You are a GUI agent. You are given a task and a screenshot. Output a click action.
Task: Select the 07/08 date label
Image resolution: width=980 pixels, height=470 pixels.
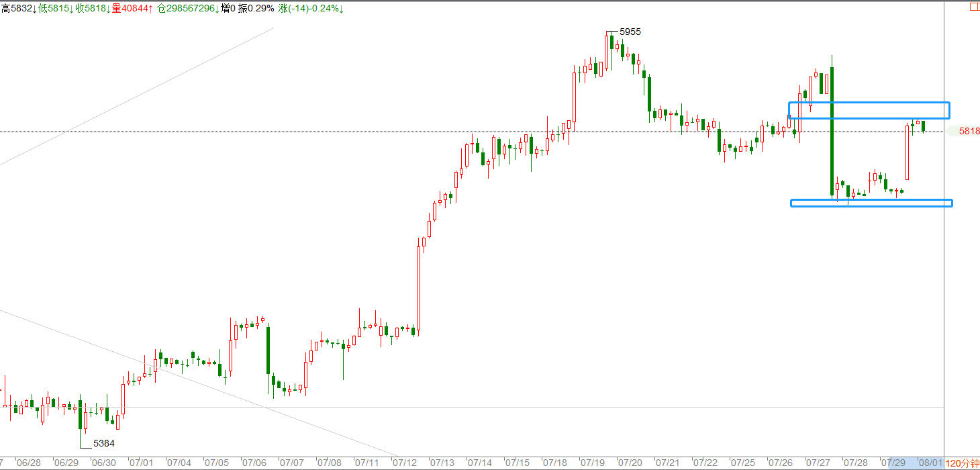tap(330, 463)
